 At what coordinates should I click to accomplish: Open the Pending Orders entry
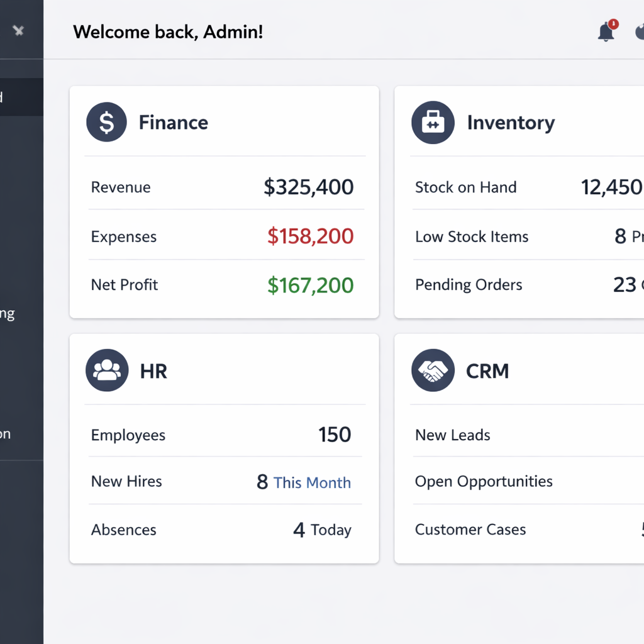(469, 285)
